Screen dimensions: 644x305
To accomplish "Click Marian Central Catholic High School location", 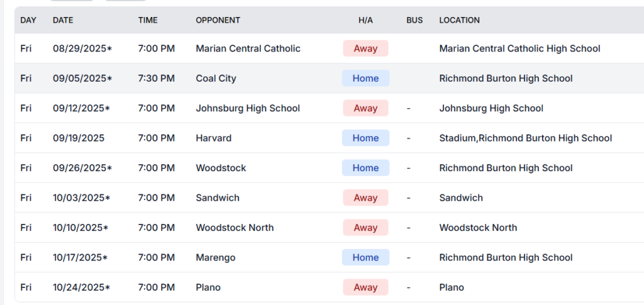I will (519, 48).
